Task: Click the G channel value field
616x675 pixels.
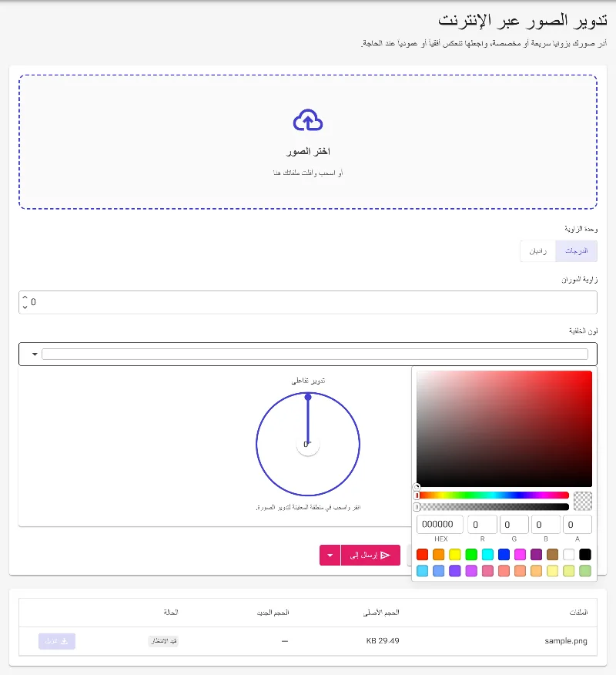Action: (514, 524)
